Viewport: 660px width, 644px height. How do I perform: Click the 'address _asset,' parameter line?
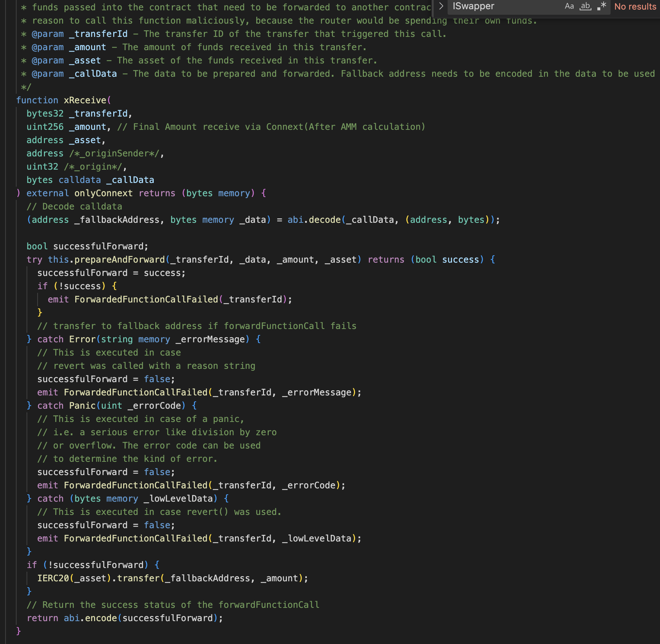coord(66,140)
